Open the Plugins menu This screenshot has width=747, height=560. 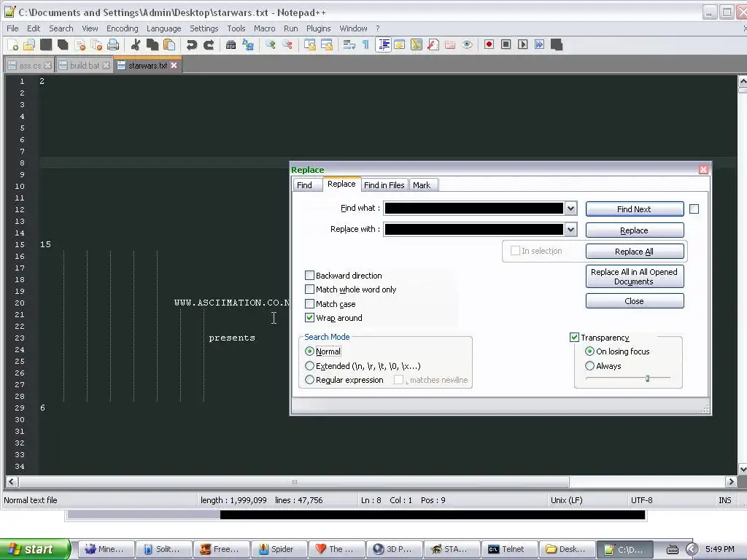tap(318, 28)
